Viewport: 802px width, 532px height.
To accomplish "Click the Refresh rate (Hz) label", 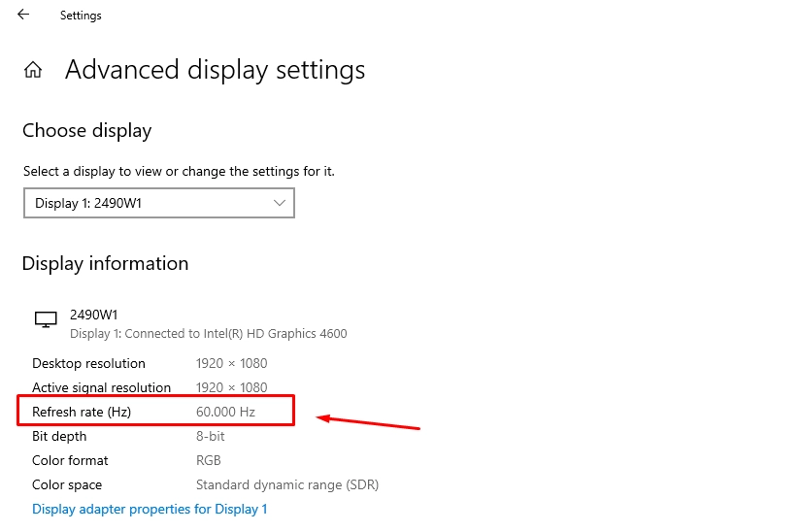I will [x=82, y=412].
